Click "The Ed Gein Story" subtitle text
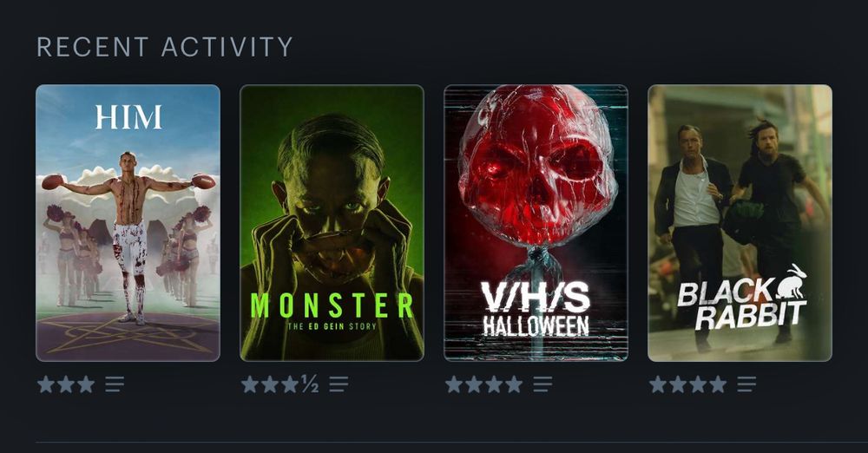 point(332,326)
